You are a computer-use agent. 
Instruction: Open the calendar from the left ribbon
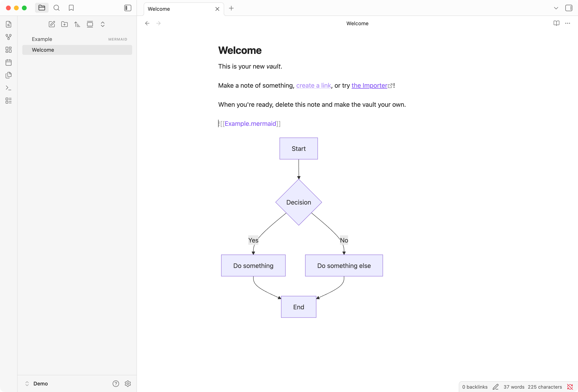(x=8, y=62)
